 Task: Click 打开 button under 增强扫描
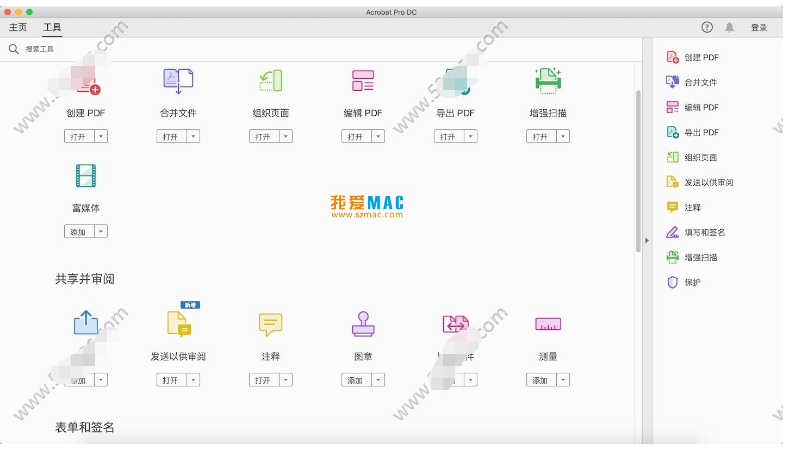pos(541,136)
